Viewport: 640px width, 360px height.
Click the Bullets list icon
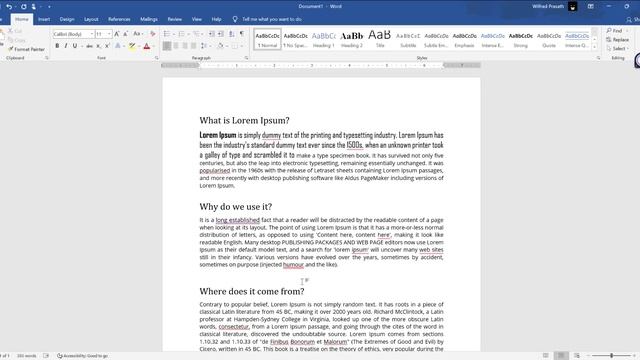pos(167,34)
